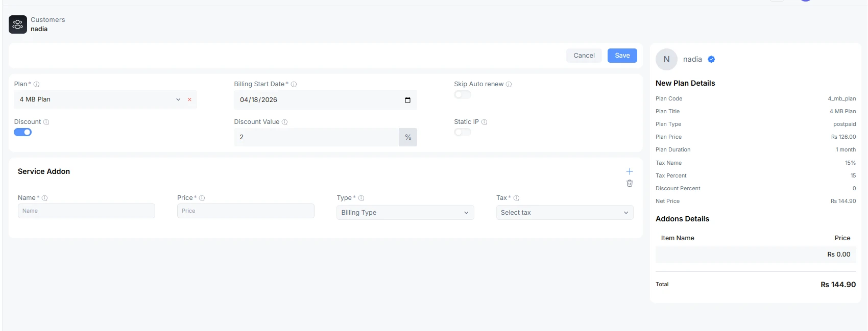Click the Discount Percent label
The height and width of the screenshot is (331, 868).
(678, 189)
